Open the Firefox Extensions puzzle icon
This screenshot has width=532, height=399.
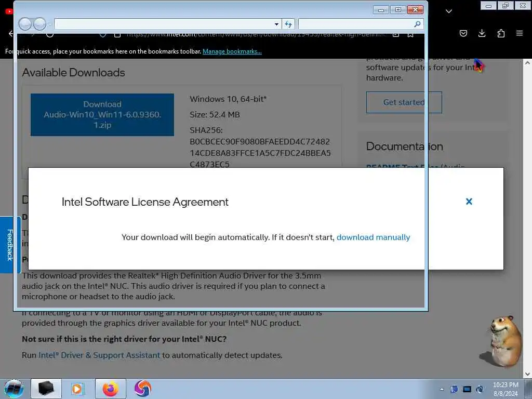[x=501, y=33]
